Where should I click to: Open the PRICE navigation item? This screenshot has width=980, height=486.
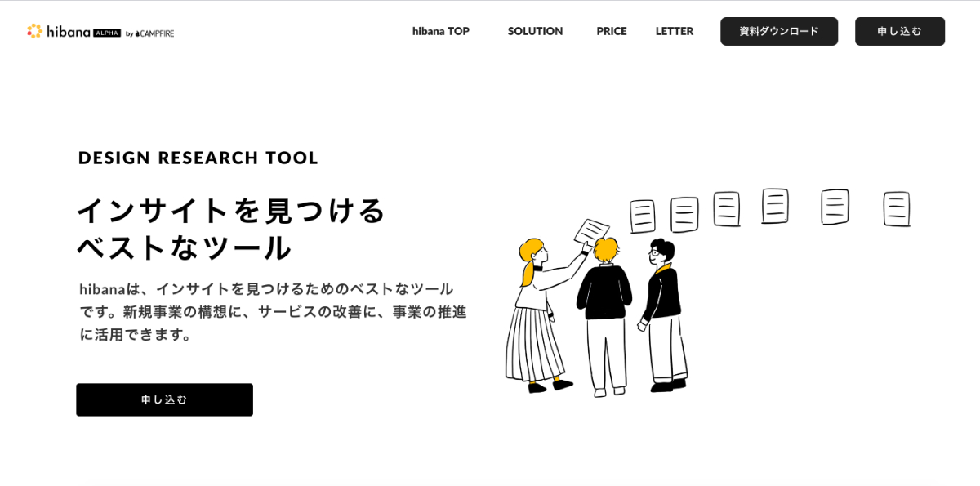pos(611,31)
